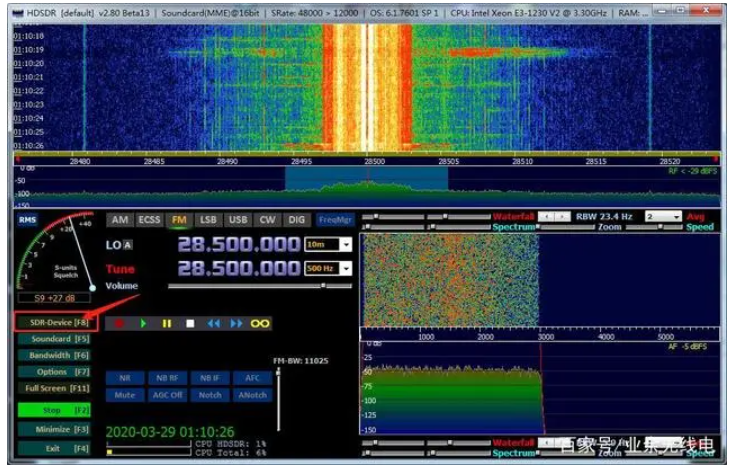Open the 10m band dropdown
Screen dimensions: 734x470
coord(346,245)
